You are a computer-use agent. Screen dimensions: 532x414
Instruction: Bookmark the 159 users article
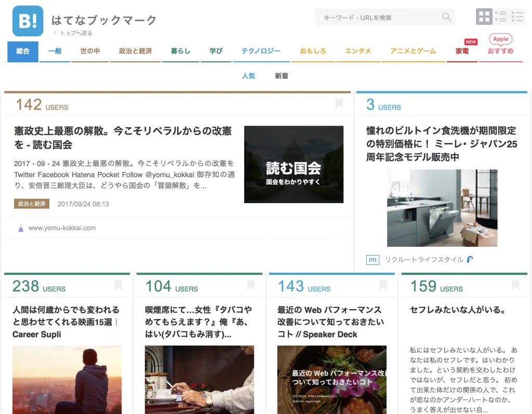515,285
